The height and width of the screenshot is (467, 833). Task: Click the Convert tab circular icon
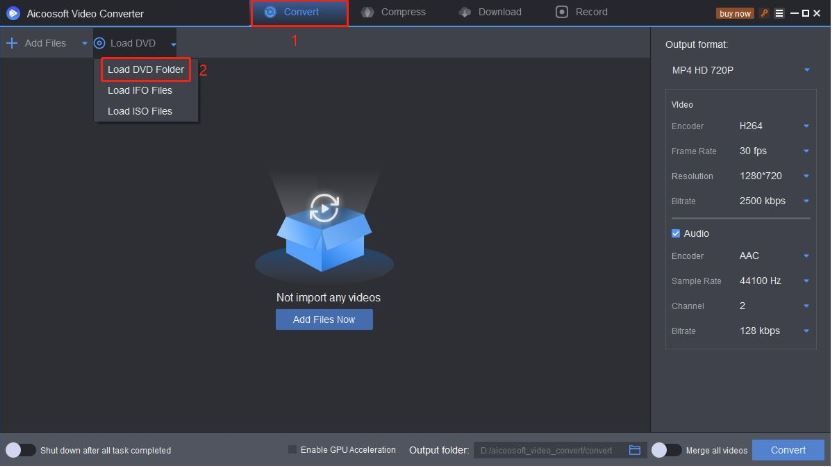pyautogui.click(x=270, y=12)
